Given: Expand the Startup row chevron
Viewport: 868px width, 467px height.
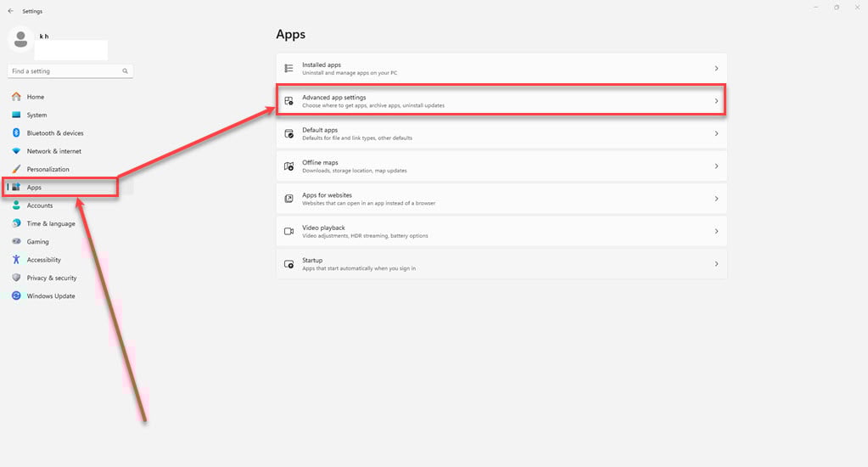Looking at the screenshot, I should click(716, 264).
